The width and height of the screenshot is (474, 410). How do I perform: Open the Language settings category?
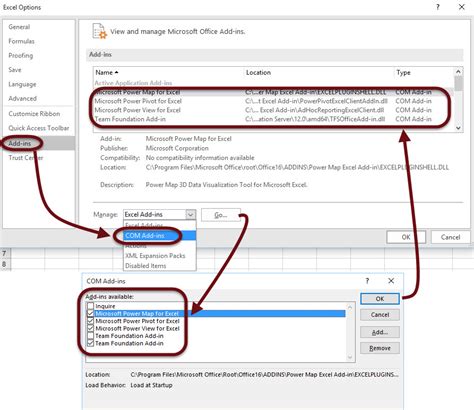[x=22, y=84]
